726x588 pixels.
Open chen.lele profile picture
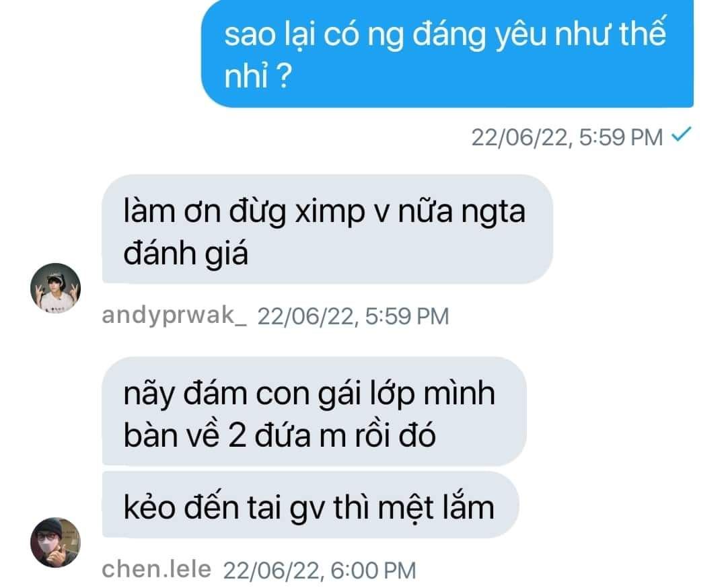click(x=56, y=542)
